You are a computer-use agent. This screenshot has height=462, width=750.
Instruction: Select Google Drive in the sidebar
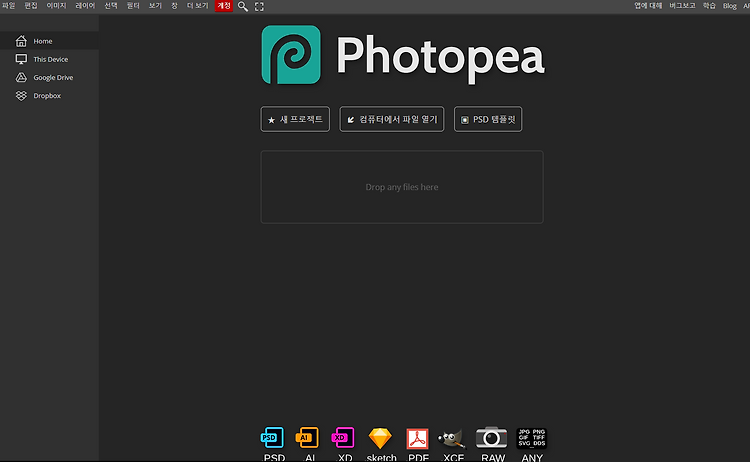(49, 77)
